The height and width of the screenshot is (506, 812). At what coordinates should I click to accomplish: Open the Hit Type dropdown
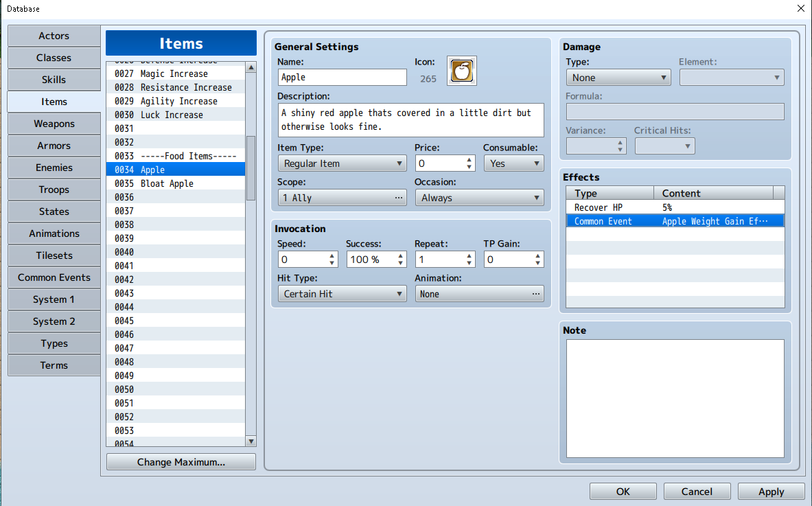pos(342,294)
